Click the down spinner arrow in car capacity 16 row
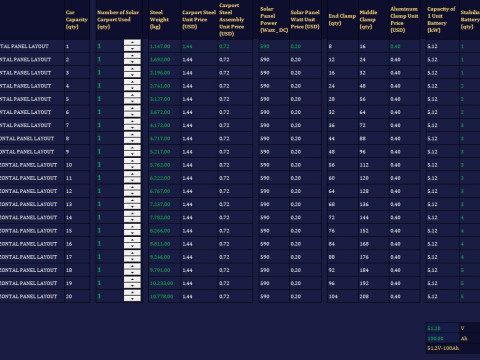This screenshot has height=360, width=480. [132, 246]
